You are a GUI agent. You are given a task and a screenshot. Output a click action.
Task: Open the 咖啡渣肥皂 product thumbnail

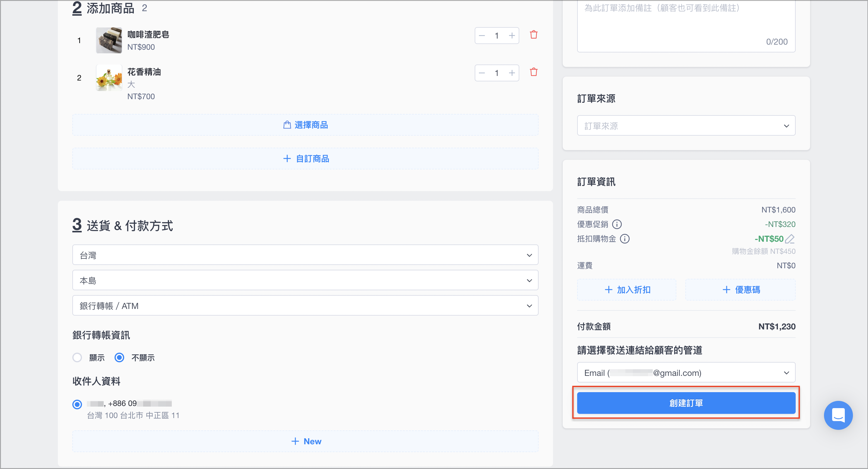point(109,40)
